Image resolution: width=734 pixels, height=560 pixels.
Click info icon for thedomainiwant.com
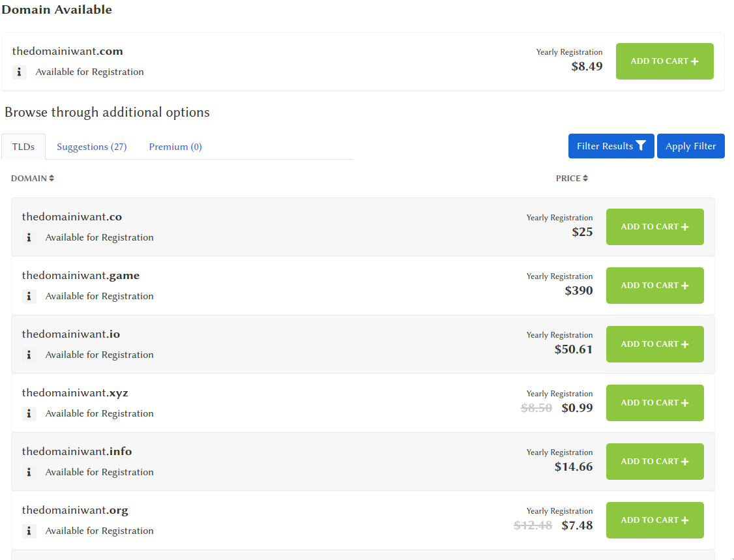(19, 72)
